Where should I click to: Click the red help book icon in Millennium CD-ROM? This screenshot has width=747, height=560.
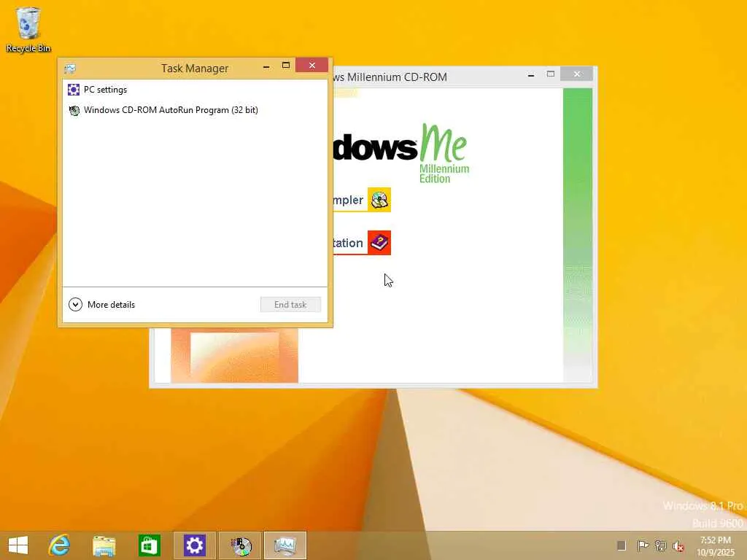click(x=379, y=243)
